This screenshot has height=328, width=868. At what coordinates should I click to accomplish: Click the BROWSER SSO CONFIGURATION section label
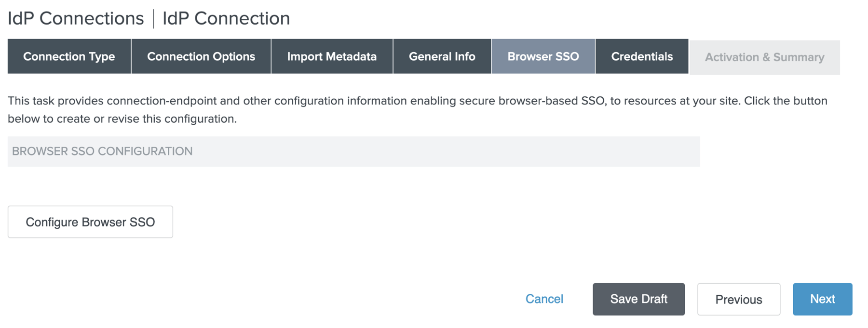(x=102, y=151)
